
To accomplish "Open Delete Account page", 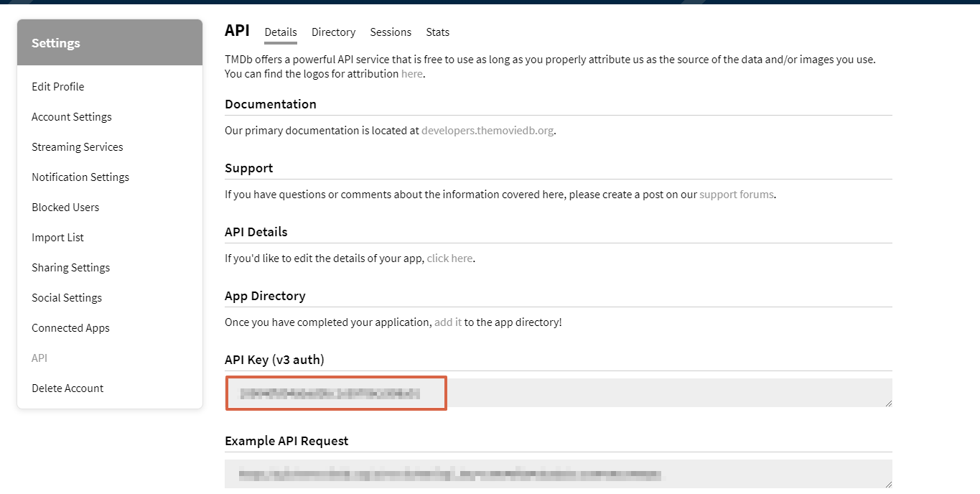I will point(67,388).
